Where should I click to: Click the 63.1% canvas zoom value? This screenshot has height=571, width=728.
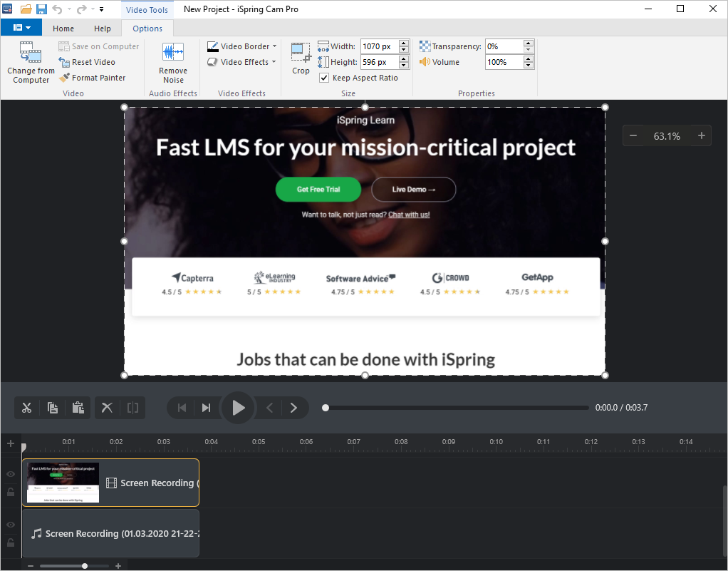pos(667,136)
